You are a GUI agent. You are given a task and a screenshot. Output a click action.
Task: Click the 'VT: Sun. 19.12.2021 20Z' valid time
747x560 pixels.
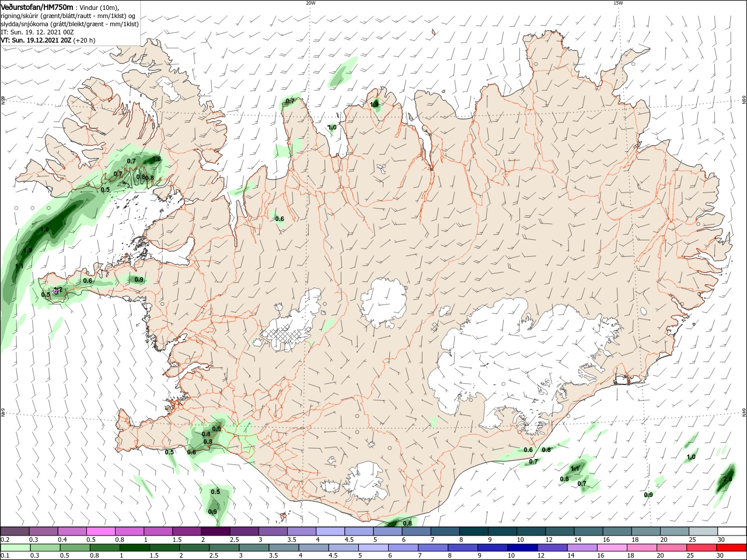click(x=37, y=40)
